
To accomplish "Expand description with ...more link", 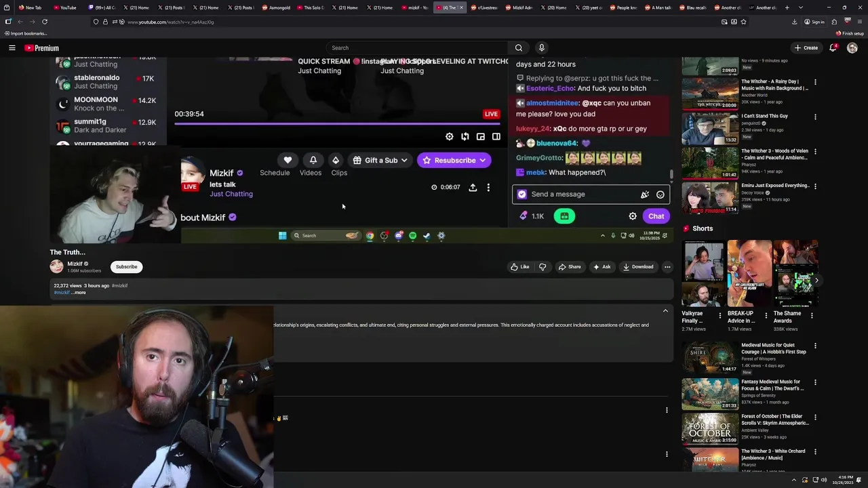I will [79, 293].
